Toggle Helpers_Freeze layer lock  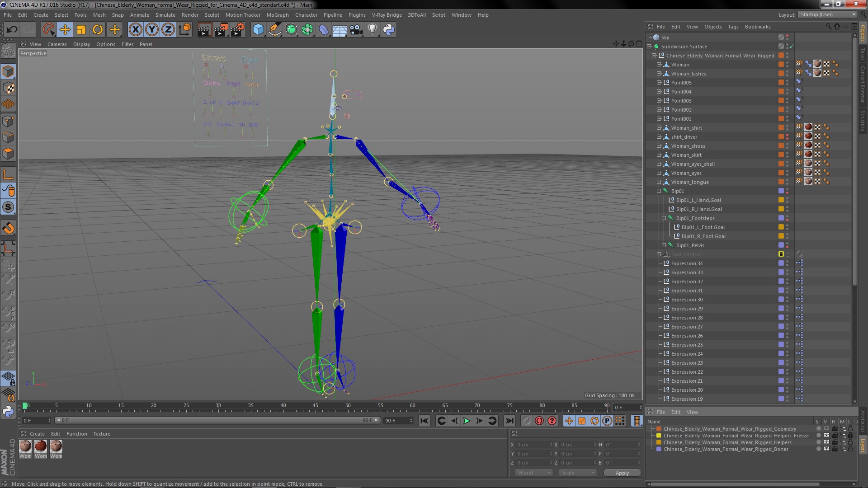click(850, 436)
